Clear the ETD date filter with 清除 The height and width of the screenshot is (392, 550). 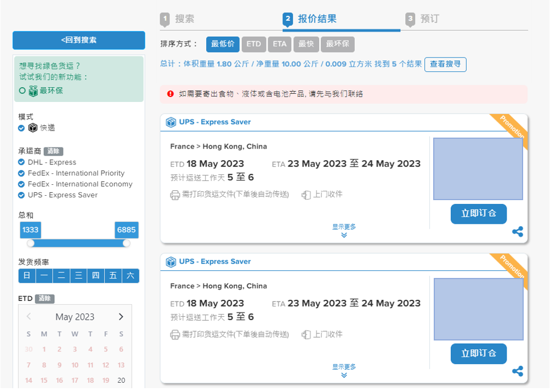[x=44, y=298]
